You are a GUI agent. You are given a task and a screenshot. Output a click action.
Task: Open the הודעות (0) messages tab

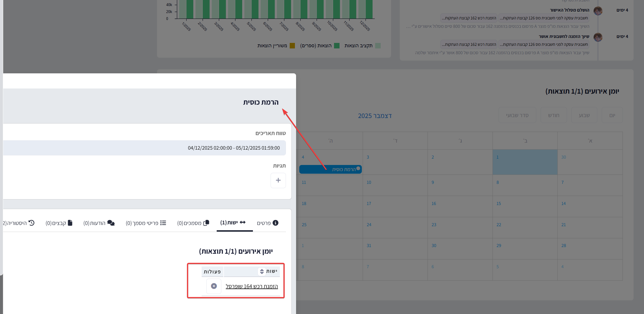point(99,223)
